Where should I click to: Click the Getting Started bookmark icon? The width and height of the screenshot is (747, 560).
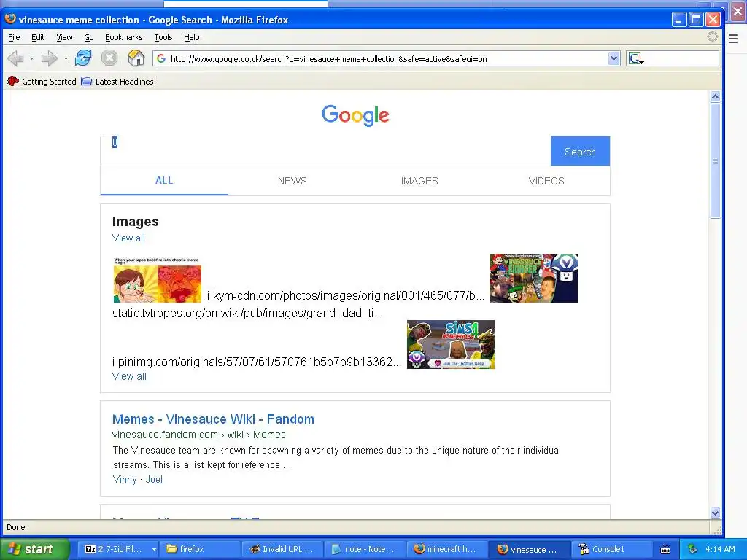(13, 82)
